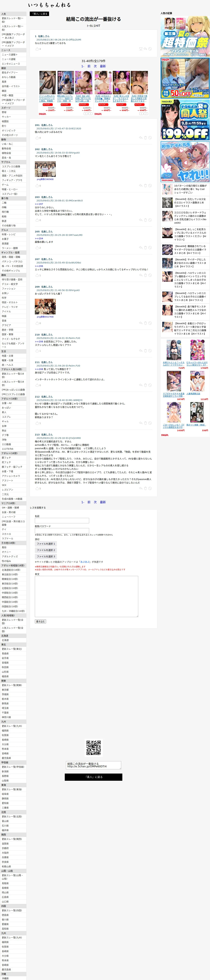Focus the 削除パスワード input field
Image resolution: width=210 pixels, height=980 pixels.
[62, 530]
